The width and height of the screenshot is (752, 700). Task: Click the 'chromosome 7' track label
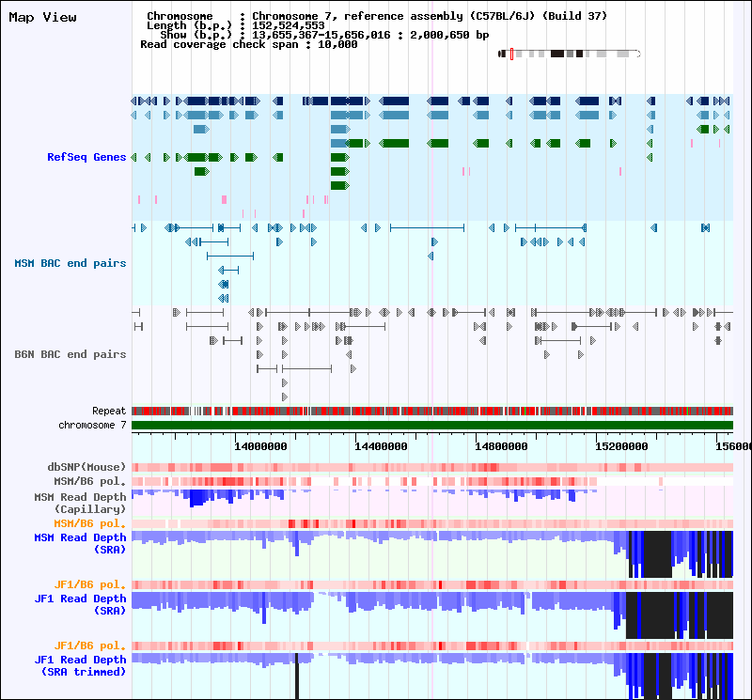[92, 425]
